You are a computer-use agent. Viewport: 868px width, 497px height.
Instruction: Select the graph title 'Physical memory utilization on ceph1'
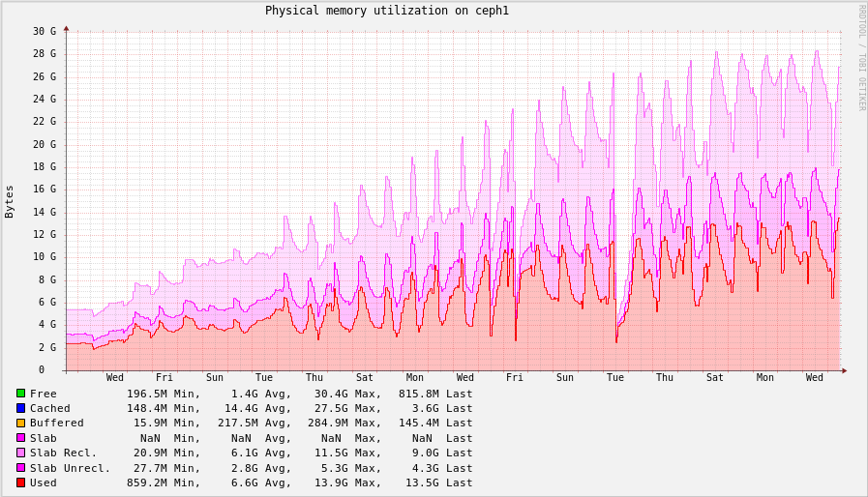pos(386,11)
